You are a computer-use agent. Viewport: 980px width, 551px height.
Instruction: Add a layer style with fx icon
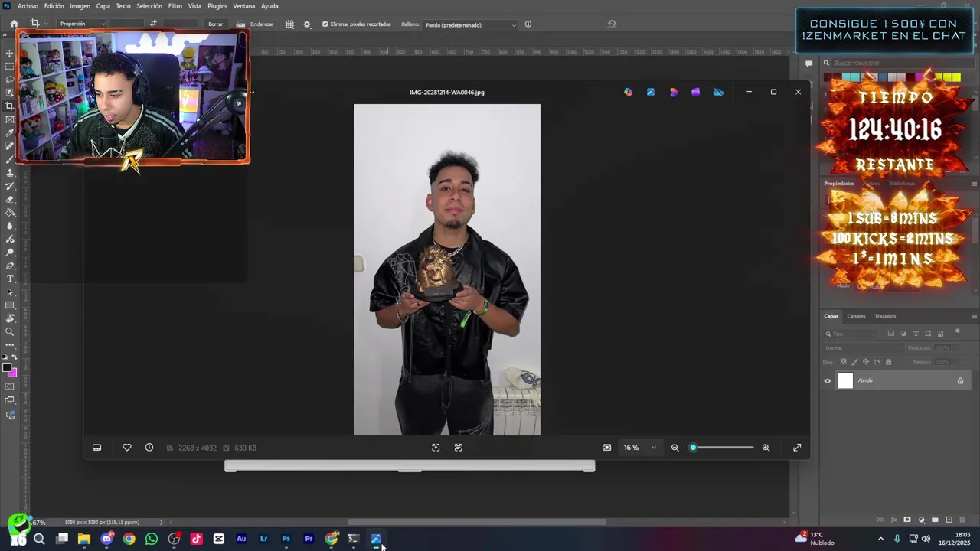893,520
